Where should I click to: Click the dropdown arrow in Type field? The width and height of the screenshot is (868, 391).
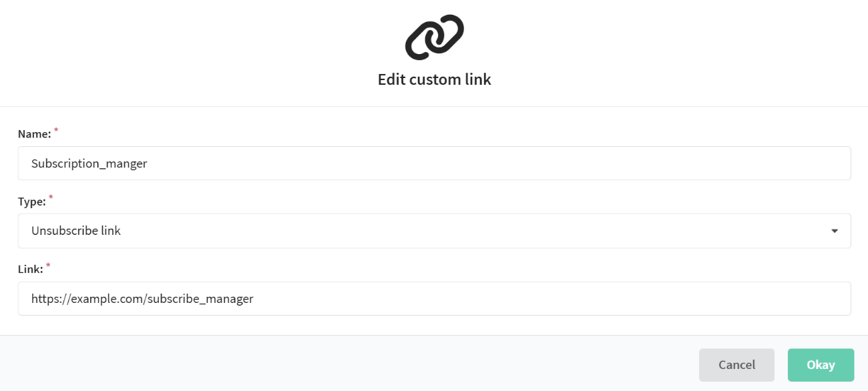834,231
